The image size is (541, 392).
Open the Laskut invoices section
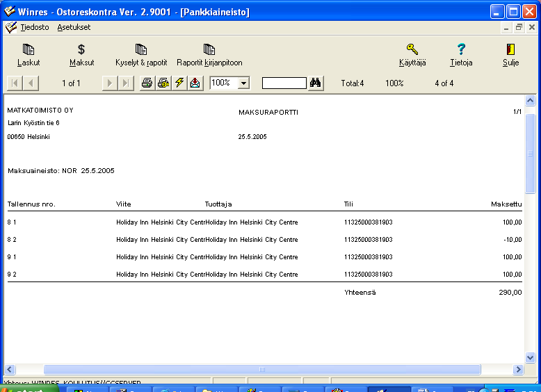[x=29, y=55]
